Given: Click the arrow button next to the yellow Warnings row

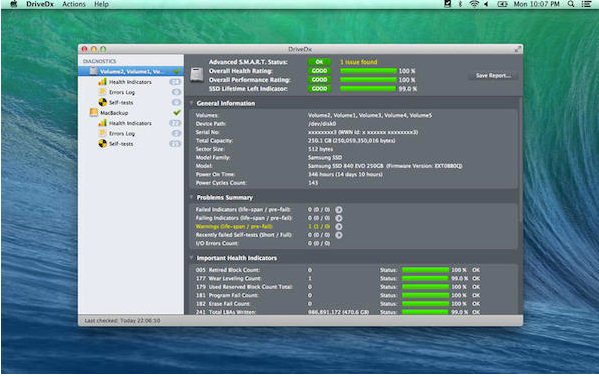Looking at the screenshot, I should 338,227.
